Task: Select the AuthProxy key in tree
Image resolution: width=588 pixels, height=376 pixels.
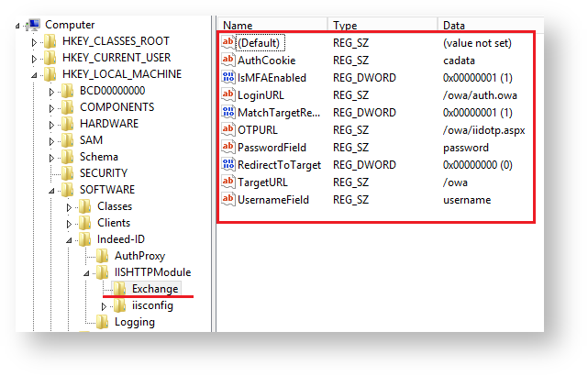Action: pos(139,256)
